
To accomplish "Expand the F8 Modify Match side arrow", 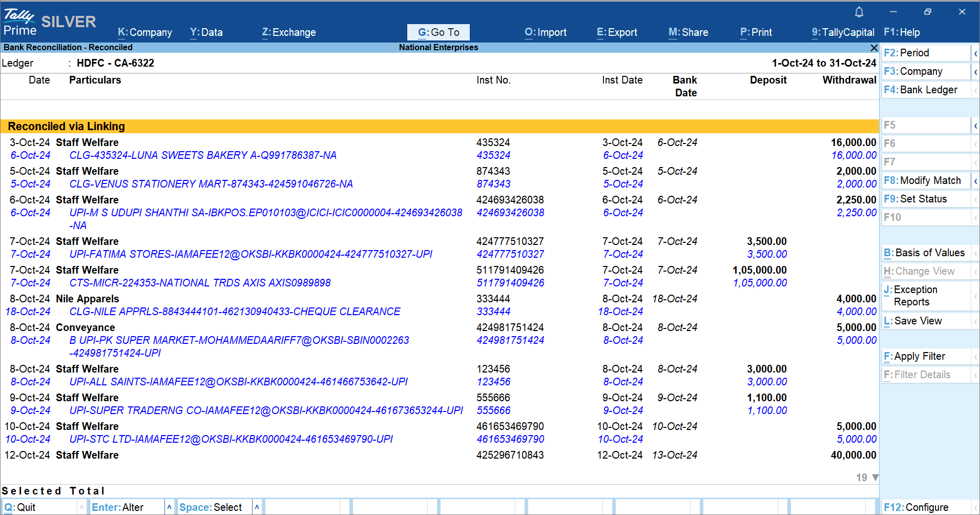I will pyautogui.click(x=975, y=181).
